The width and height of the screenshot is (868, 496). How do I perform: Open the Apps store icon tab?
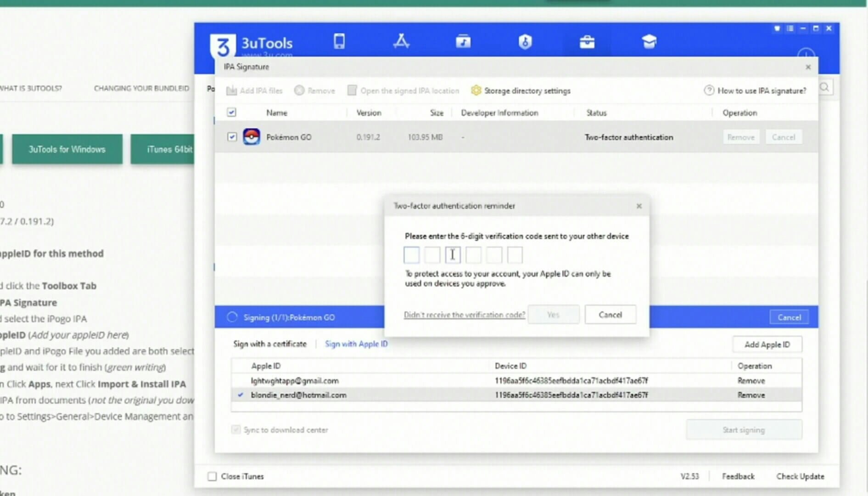tap(401, 41)
